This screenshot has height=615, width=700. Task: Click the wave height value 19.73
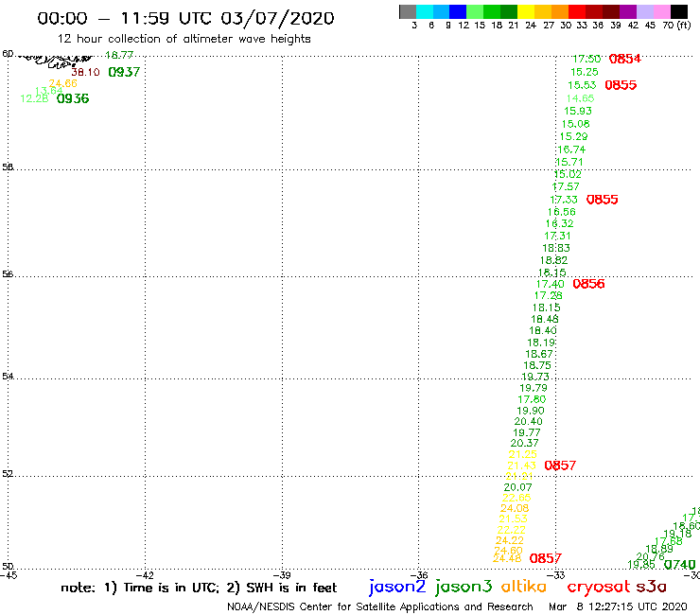(x=535, y=377)
